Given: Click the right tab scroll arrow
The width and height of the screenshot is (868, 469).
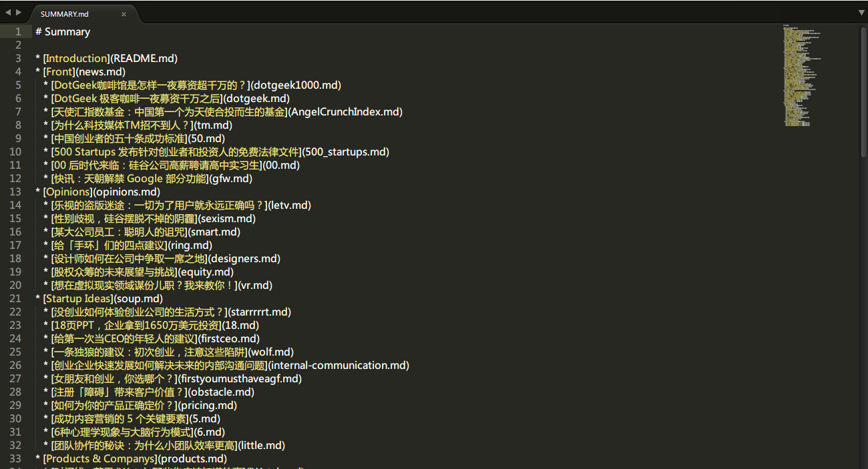Looking at the screenshot, I should click(19, 13).
